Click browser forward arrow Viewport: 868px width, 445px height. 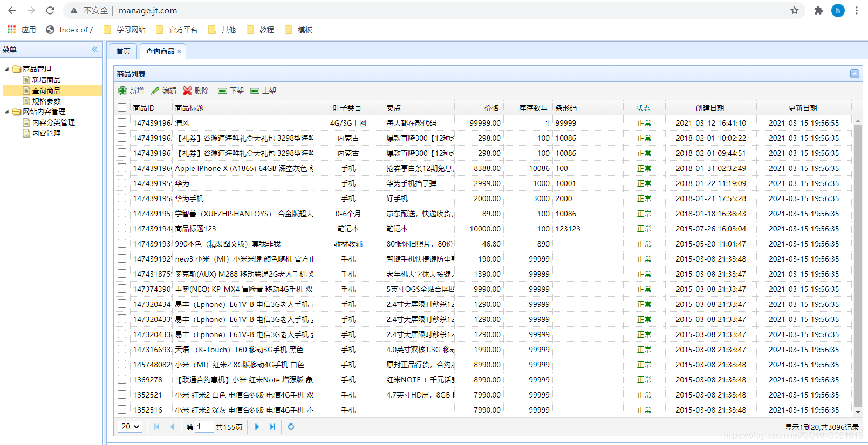coord(31,10)
